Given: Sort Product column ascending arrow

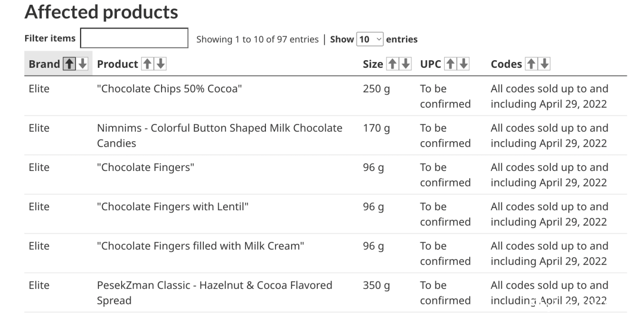Looking at the screenshot, I should (x=147, y=64).
